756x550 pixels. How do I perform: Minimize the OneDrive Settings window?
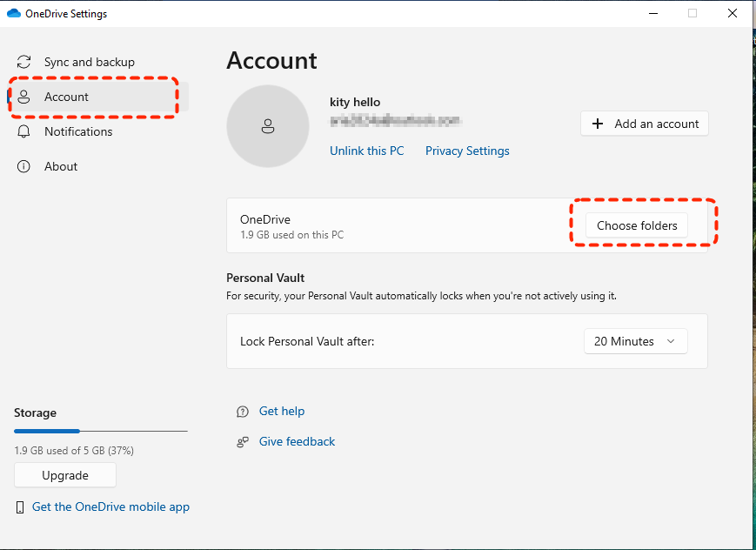[x=653, y=13]
